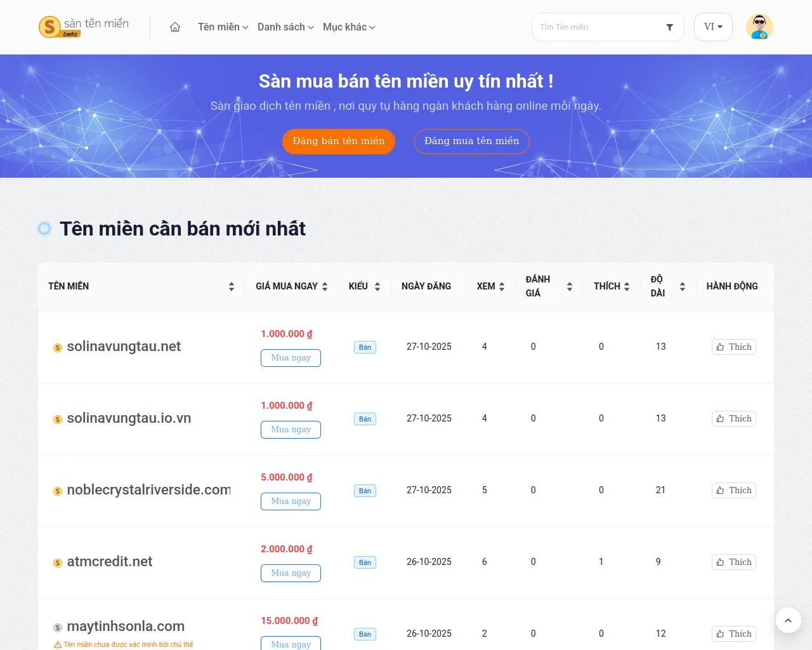Screen dimensions: 812x650
Task: Click the price 15.000.000 ₫
Action: point(289,621)
